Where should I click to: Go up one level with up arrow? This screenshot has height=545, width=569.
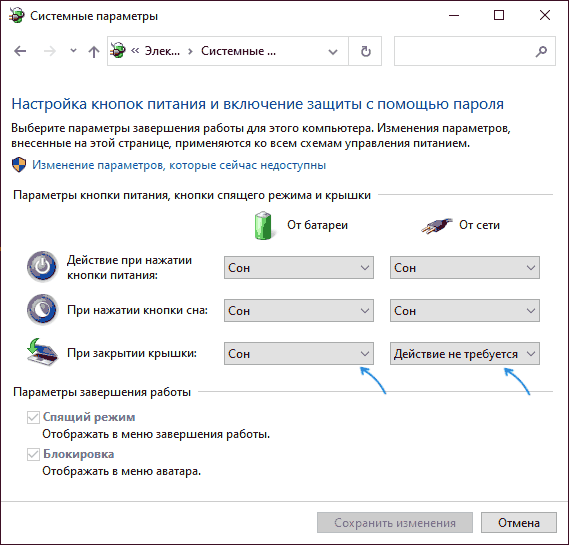coord(94,52)
